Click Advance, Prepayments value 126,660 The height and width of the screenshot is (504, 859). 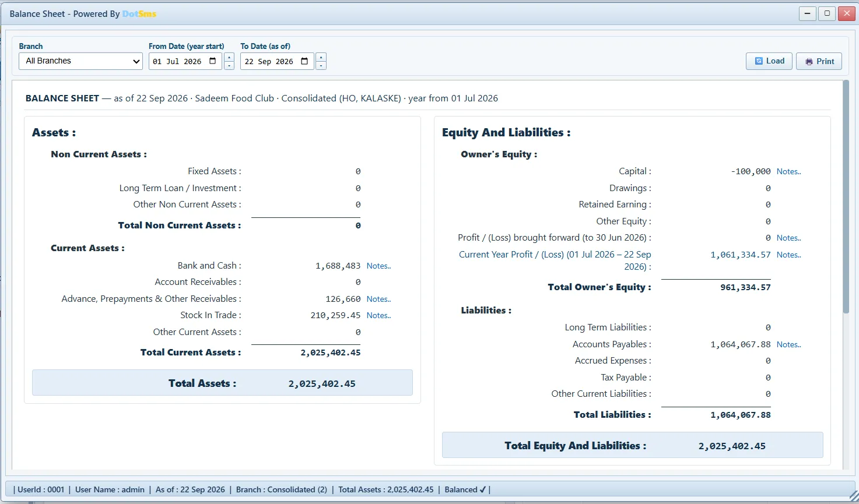point(343,299)
